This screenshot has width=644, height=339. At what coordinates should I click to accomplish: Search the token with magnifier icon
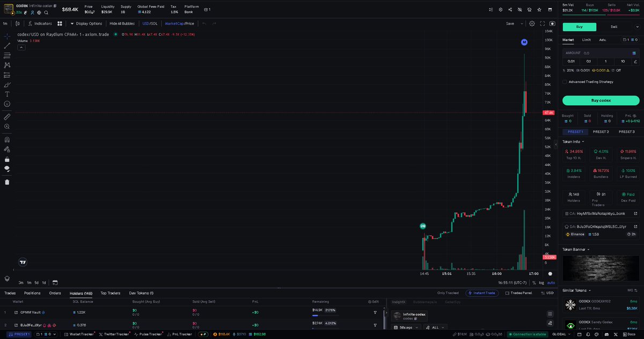pos(46,12)
